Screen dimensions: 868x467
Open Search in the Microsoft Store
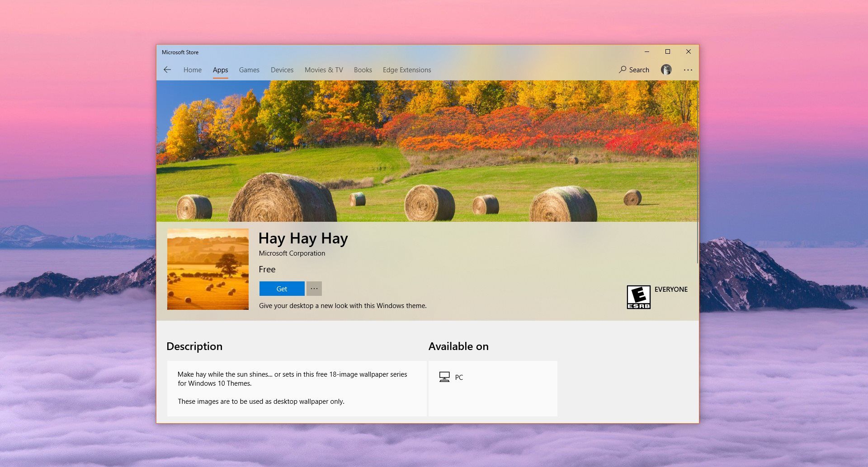634,70
